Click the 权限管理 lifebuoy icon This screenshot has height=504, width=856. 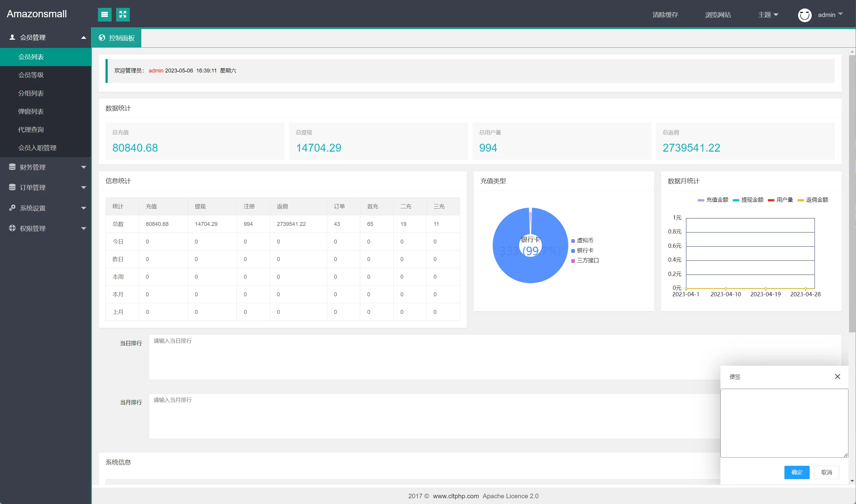coord(12,228)
